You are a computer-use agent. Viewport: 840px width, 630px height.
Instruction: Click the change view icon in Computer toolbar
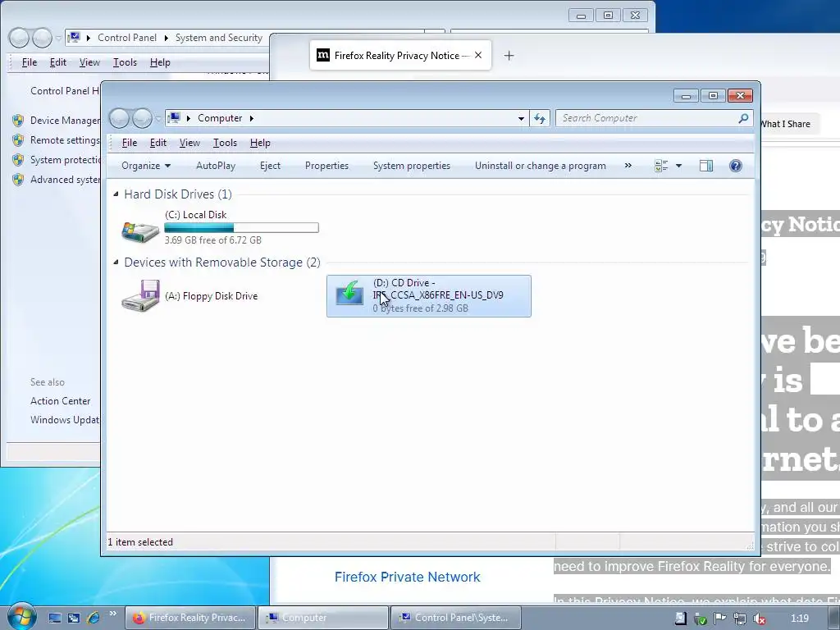661,166
